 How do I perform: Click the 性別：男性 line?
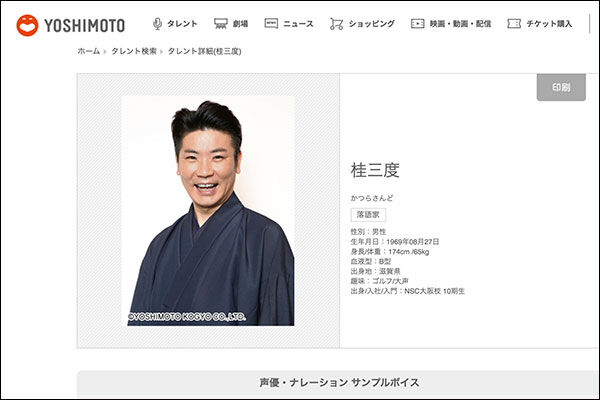pos(368,232)
